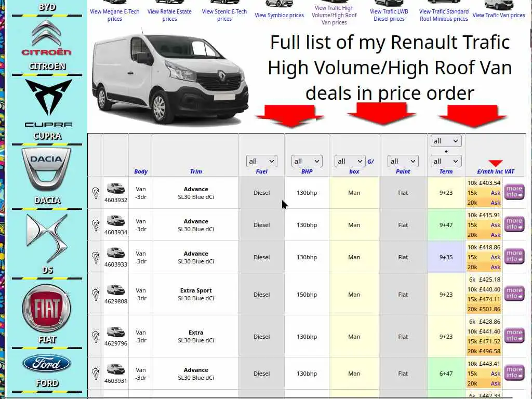Click more info button for Extra 130bhp deal

coord(514,335)
